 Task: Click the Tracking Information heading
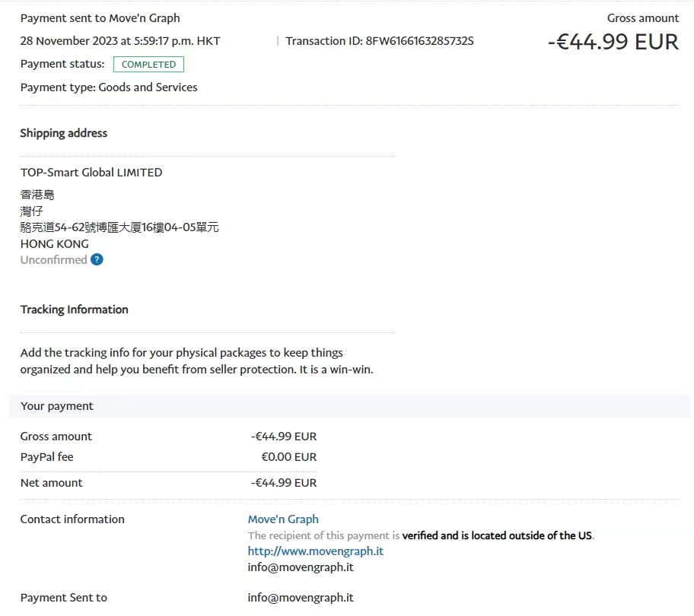[74, 310]
